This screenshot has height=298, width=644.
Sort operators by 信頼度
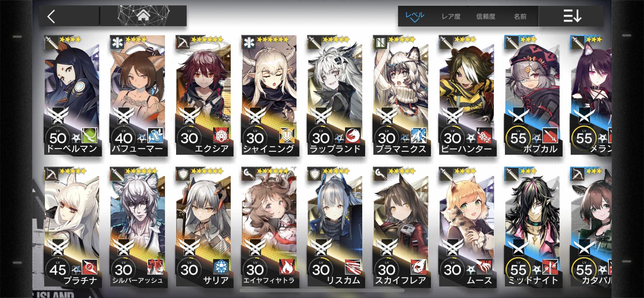pos(486,17)
